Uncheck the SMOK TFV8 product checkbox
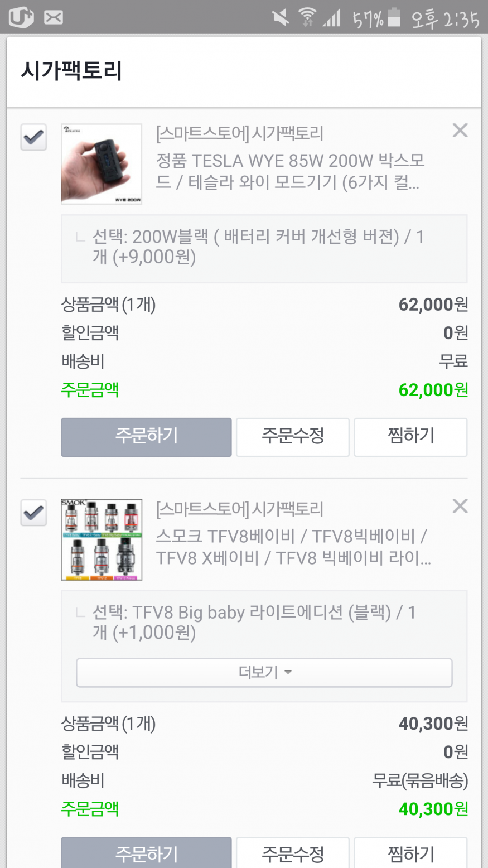The width and height of the screenshot is (488, 868). click(33, 513)
